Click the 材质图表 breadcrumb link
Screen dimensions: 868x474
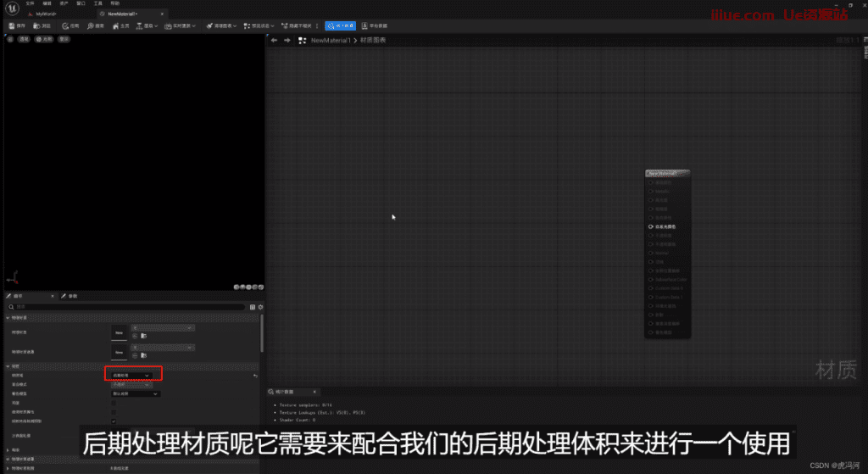pos(373,41)
